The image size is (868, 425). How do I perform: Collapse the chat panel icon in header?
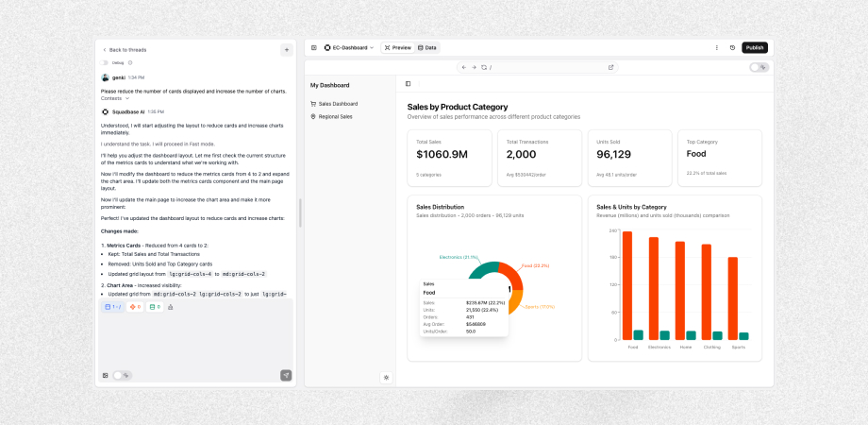click(314, 47)
